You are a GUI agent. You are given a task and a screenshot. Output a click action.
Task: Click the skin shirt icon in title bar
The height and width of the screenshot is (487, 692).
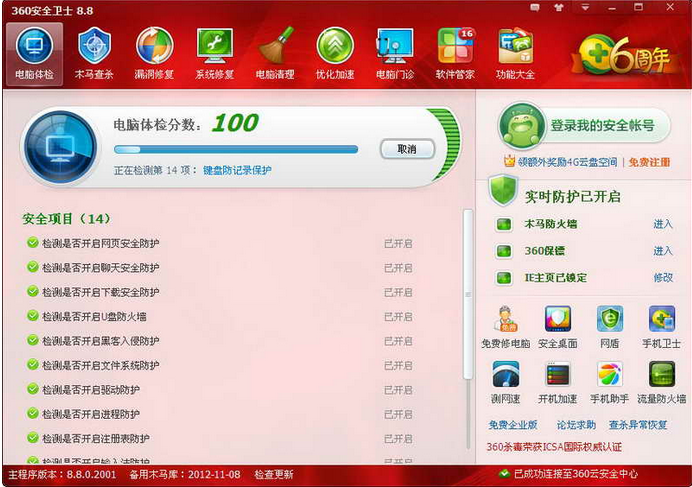click(x=559, y=8)
